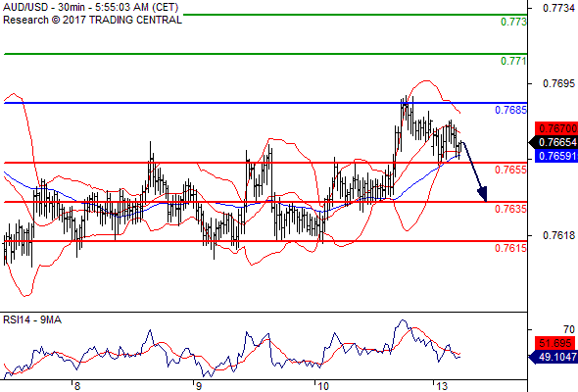Click the downward forecast arrow head
The height and width of the screenshot is (392, 578).
[483, 194]
